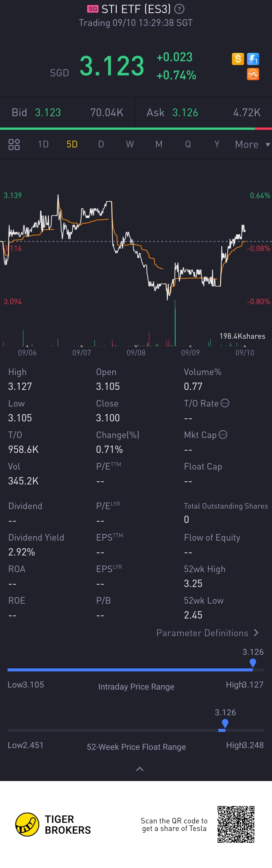Tap the Tesla share QR code

[236, 824]
